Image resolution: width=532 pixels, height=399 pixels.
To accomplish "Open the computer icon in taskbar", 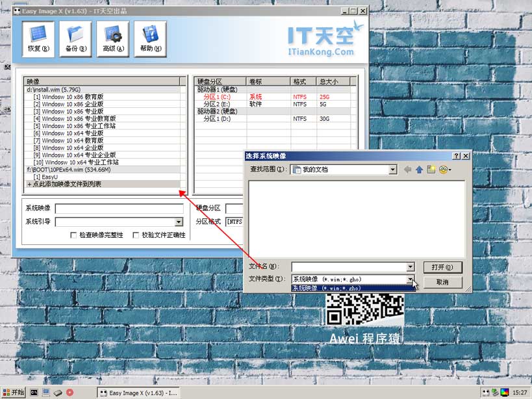I will [46, 393].
